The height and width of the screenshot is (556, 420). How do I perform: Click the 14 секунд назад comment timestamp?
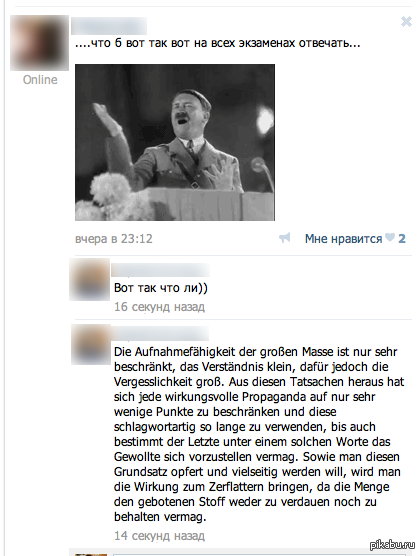click(x=159, y=535)
